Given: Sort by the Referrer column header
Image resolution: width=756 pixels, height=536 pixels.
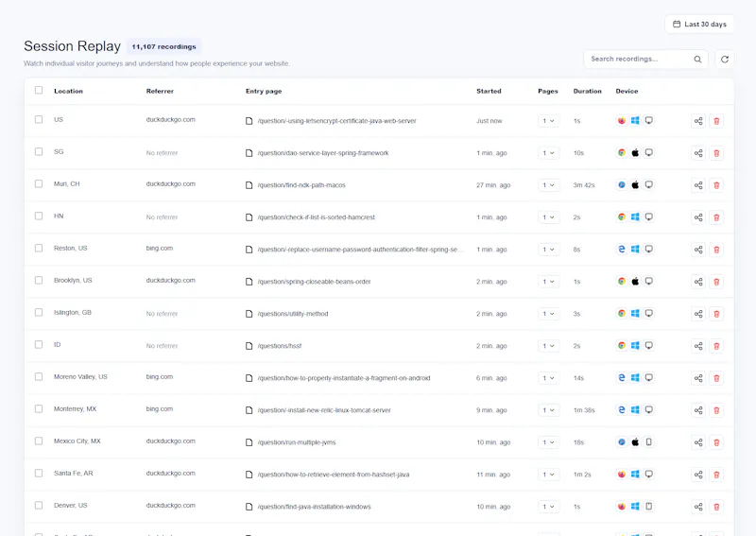Looking at the screenshot, I should [160, 91].
